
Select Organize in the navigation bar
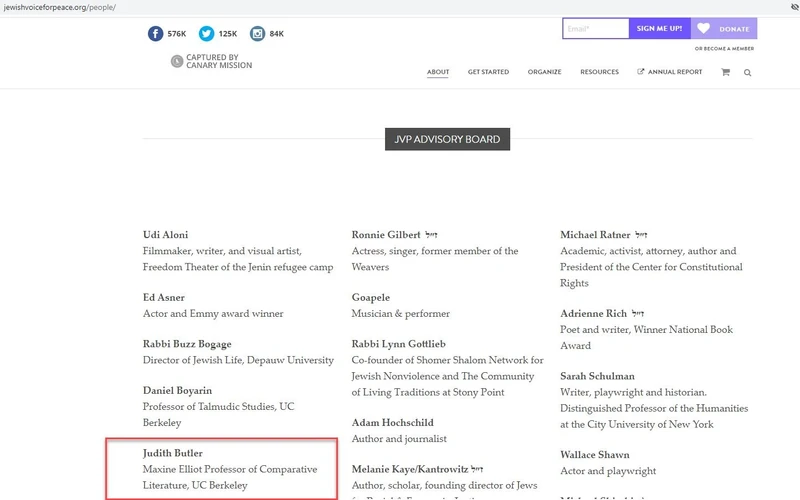(544, 72)
